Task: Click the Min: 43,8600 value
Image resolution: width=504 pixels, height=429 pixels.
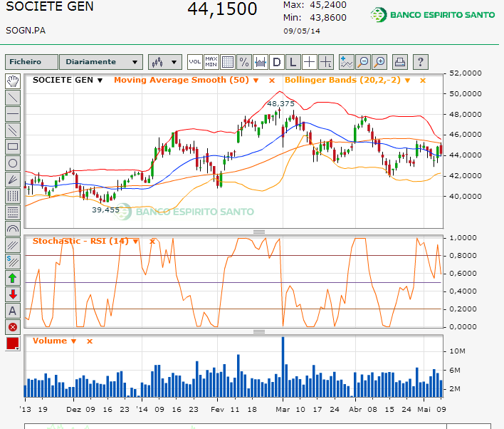Action: pos(315,17)
